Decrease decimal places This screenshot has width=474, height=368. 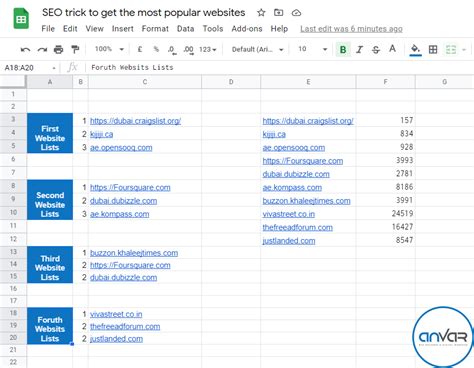[x=172, y=50]
